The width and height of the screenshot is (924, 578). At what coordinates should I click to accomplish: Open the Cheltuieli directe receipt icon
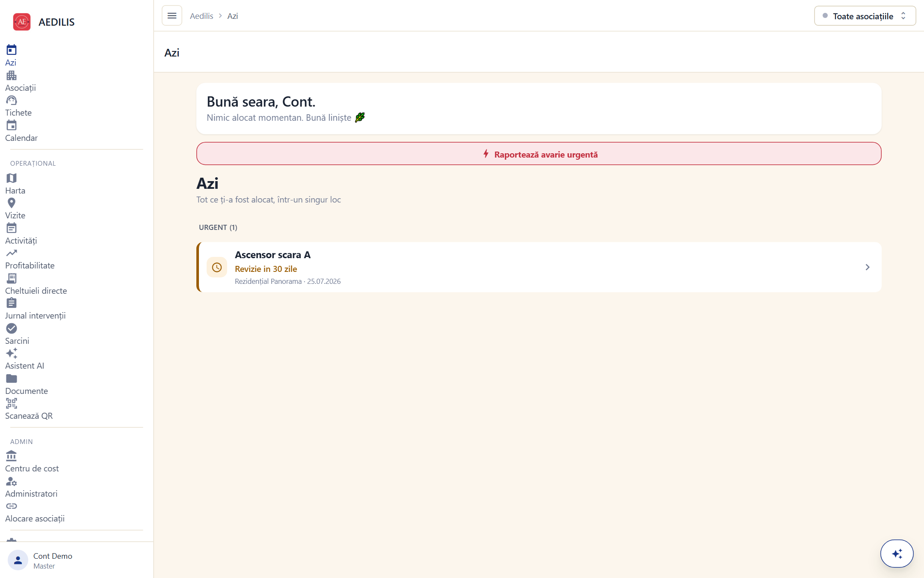click(12, 278)
